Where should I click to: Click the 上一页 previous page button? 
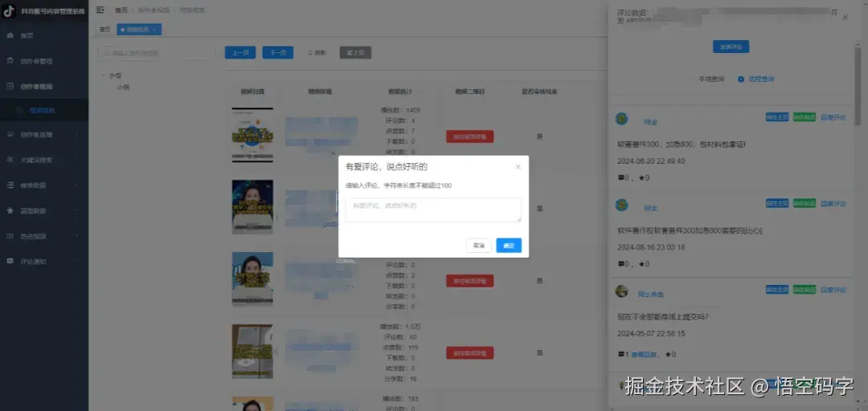point(240,52)
